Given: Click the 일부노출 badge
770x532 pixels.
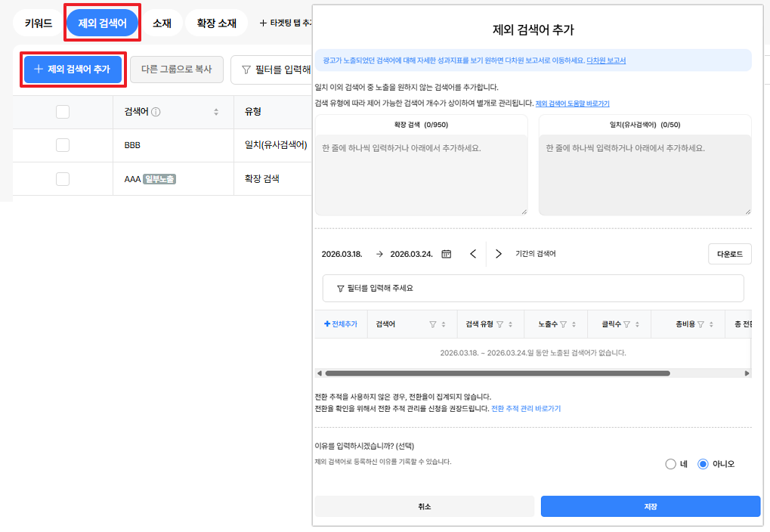Looking at the screenshot, I should coord(159,179).
